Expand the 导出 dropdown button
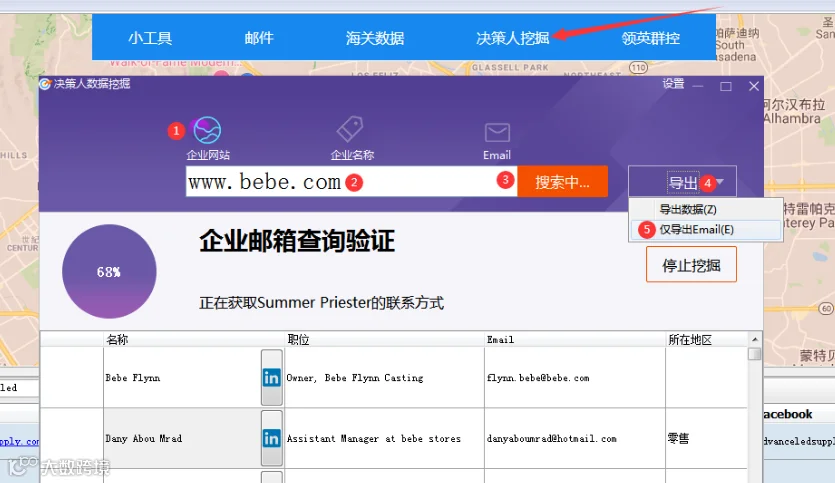The width and height of the screenshot is (835, 483). [682, 182]
